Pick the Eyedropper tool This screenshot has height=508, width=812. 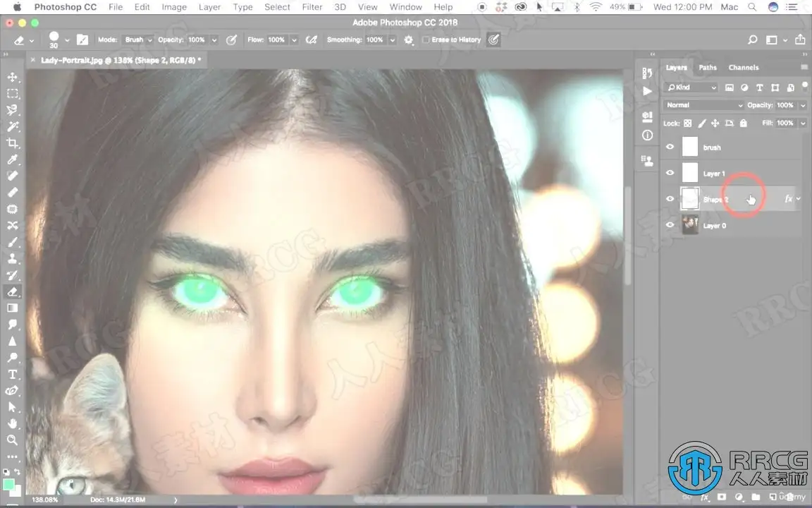tap(12, 159)
